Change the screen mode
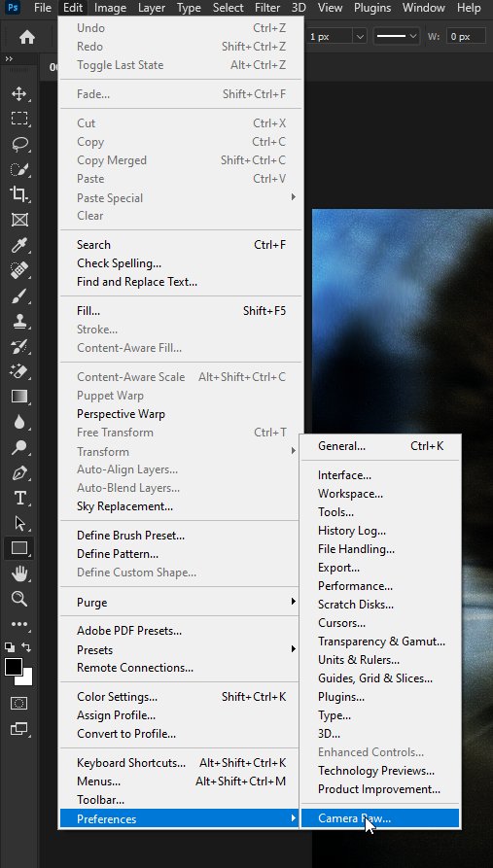The image size is (493, 868). [19, 728]
